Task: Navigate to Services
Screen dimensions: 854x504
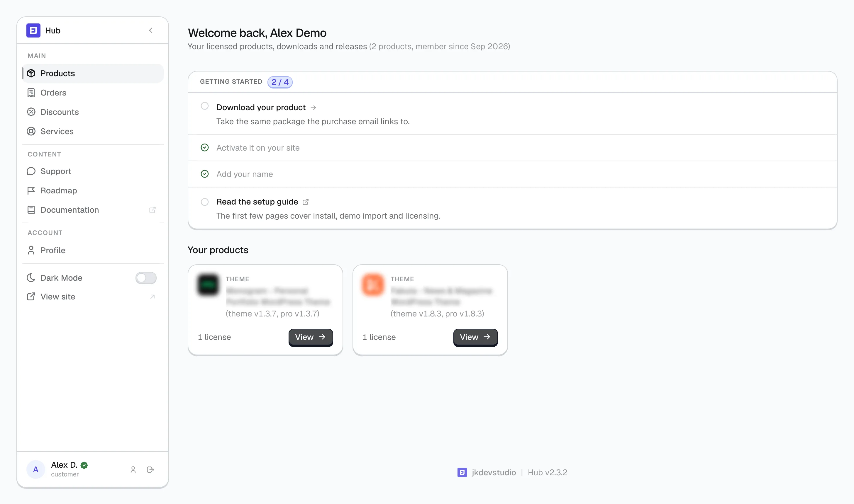Action: pos(92,132)
